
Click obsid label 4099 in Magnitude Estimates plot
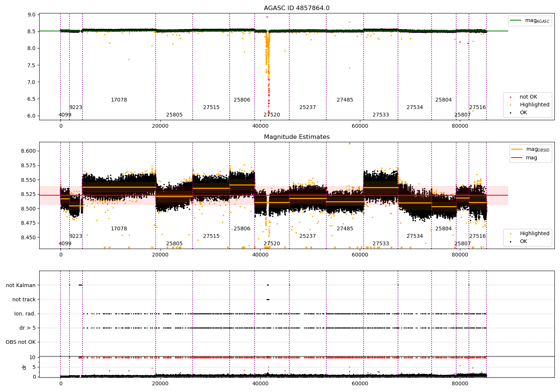coord(65,243)
